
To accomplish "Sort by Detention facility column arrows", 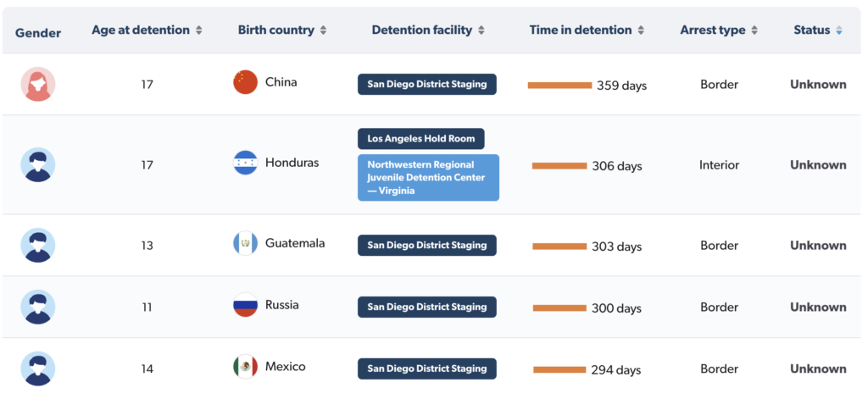I will pos(481,30).
